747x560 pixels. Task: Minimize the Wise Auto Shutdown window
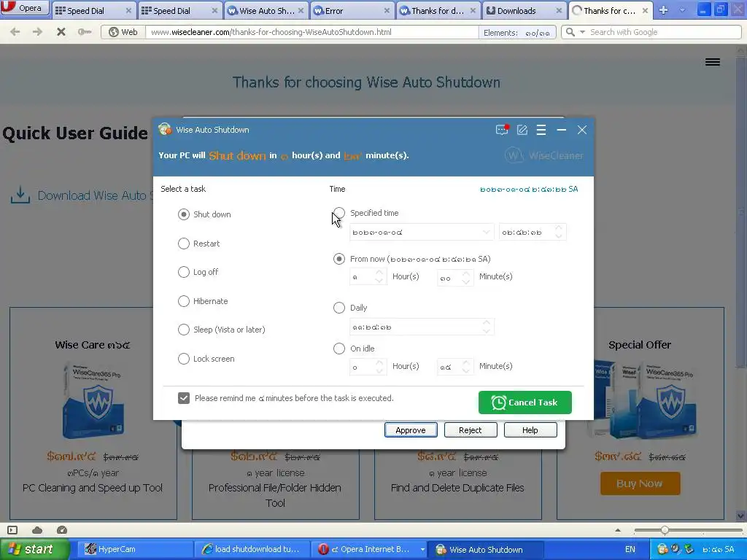point(562,130)
